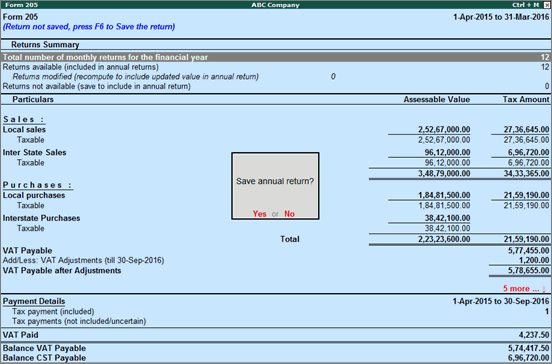Viewport: 552px width, 364px height.
Task: Close the Form 205 window
Action: pyautogui.click(x=547, y=5)
